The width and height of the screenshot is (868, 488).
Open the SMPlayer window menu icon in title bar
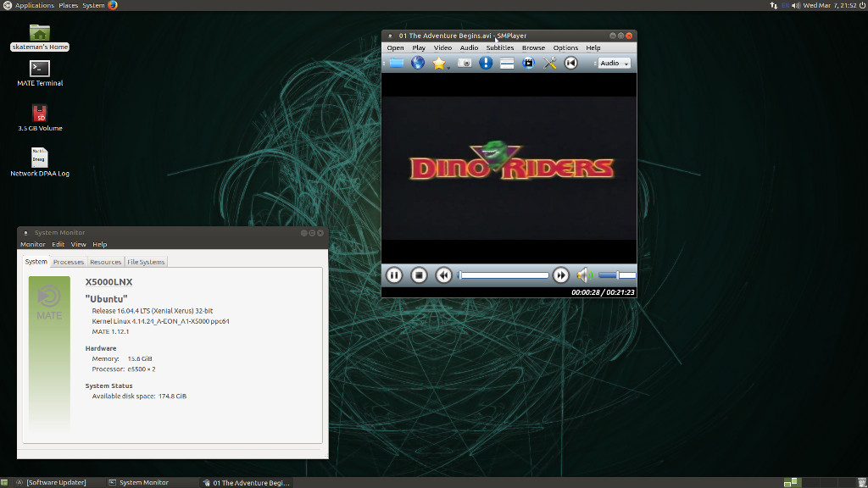(390, 36)
